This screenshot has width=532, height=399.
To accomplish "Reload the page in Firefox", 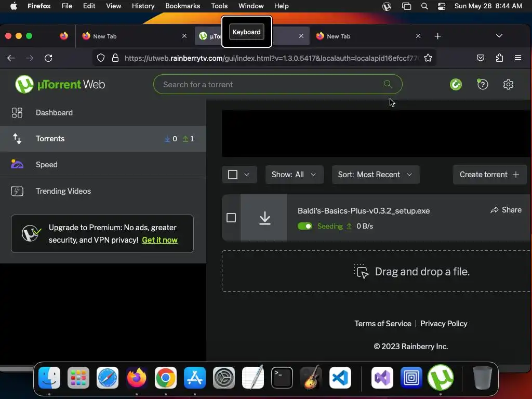I will pyautogui.click(x=48, y=58).
